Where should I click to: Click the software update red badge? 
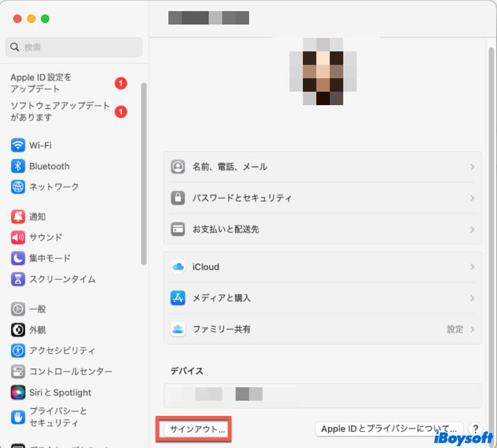coord(121,112)
